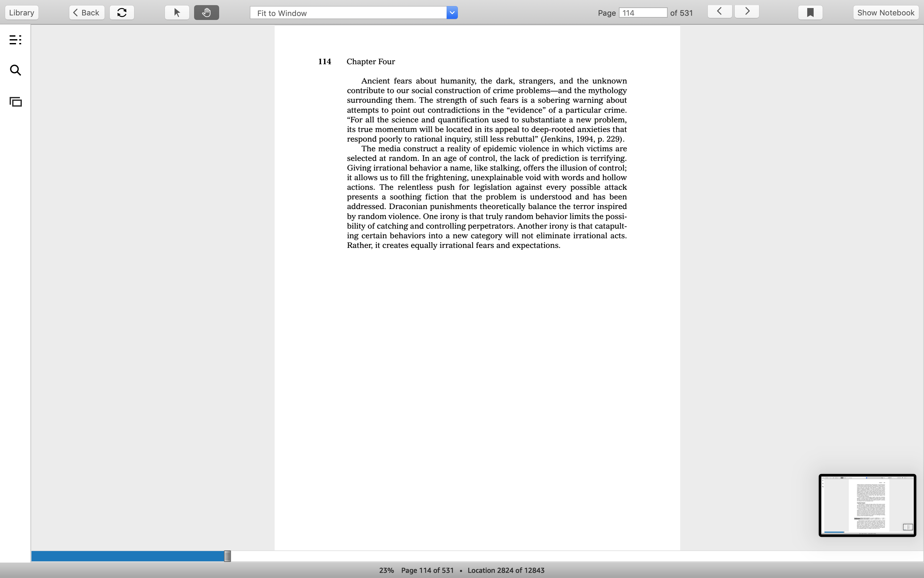This screenshot has height=578, width=924.
Task: Click the blue filled portion of the progress bar
Action: [127, 556]
